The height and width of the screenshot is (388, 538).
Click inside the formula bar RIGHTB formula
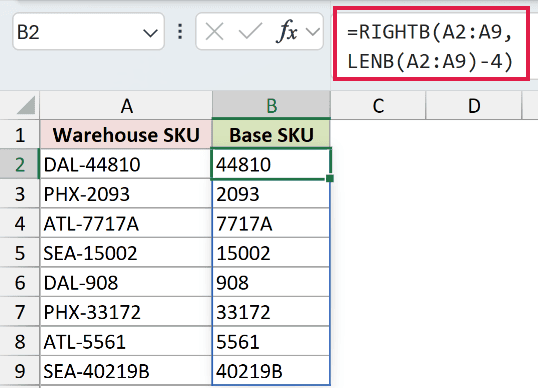pos(430,47)
